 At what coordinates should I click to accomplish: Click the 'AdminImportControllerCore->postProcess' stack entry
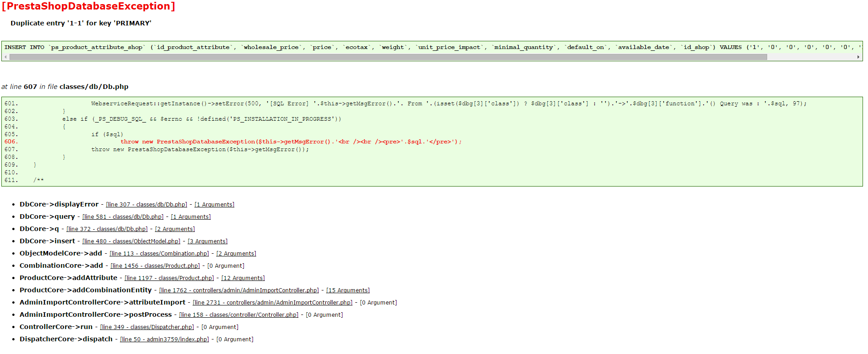[x=96, y=315]
